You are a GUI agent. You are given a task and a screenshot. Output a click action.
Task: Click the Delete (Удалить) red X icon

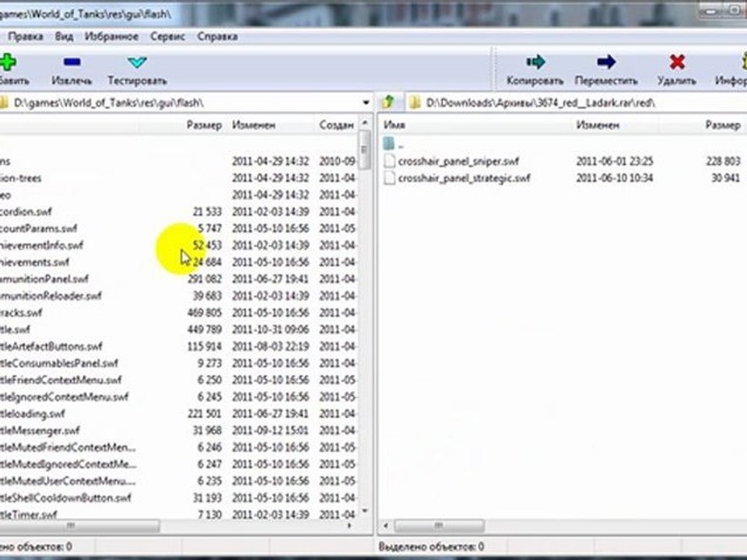click(677, 61)
